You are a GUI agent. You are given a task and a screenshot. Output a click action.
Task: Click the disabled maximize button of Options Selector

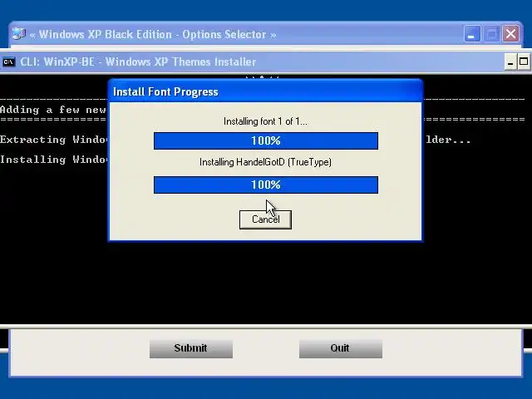click(x=491, y=34)
